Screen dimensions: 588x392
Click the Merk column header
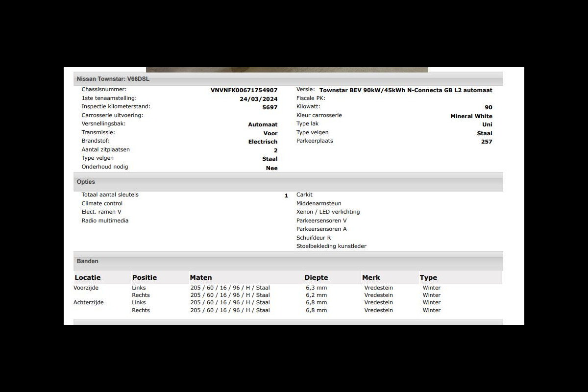coord(371,277)
